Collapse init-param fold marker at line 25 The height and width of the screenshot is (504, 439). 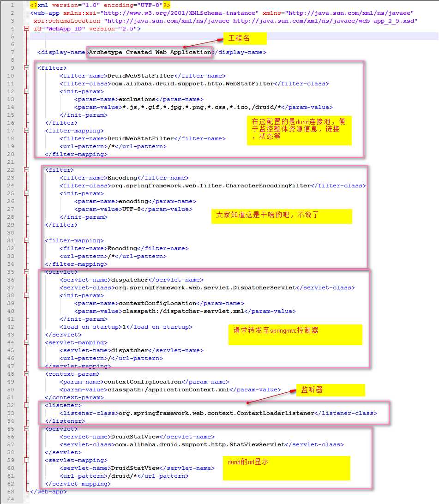pyautogui.click(x=26, y=193)
